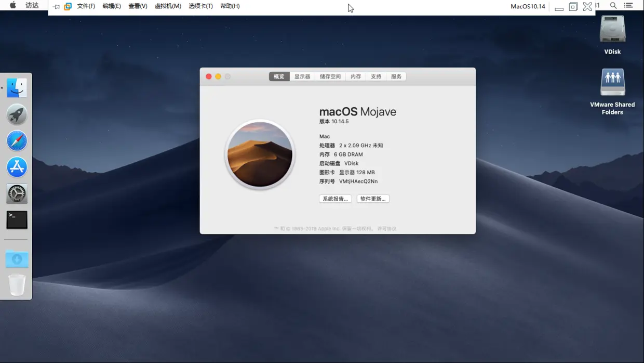Open Notification Center list icon

click(x=628, y=5)
